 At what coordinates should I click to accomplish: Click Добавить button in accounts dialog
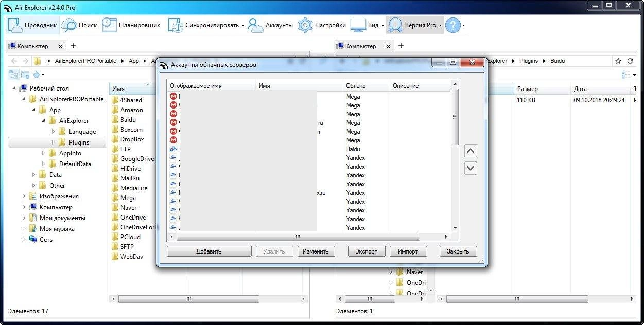tap(208, 251)
